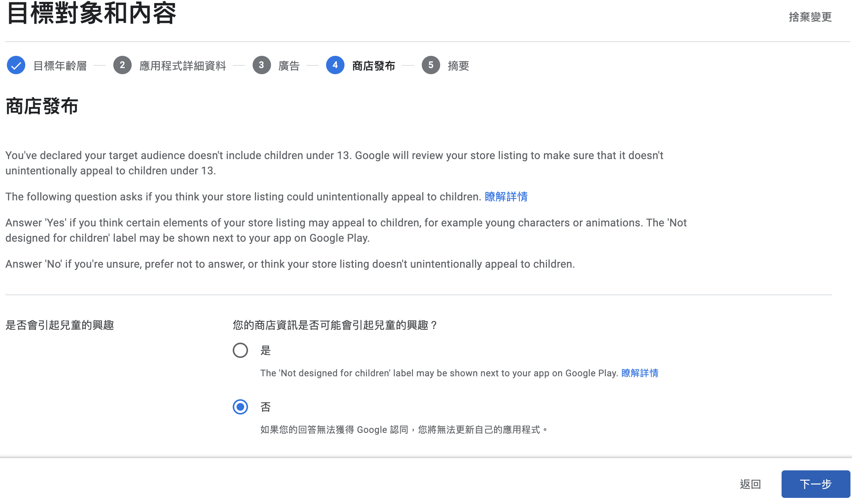Open the 商店發布 step label
Viewport: 852px width, 504px height.
pos(374,66)
